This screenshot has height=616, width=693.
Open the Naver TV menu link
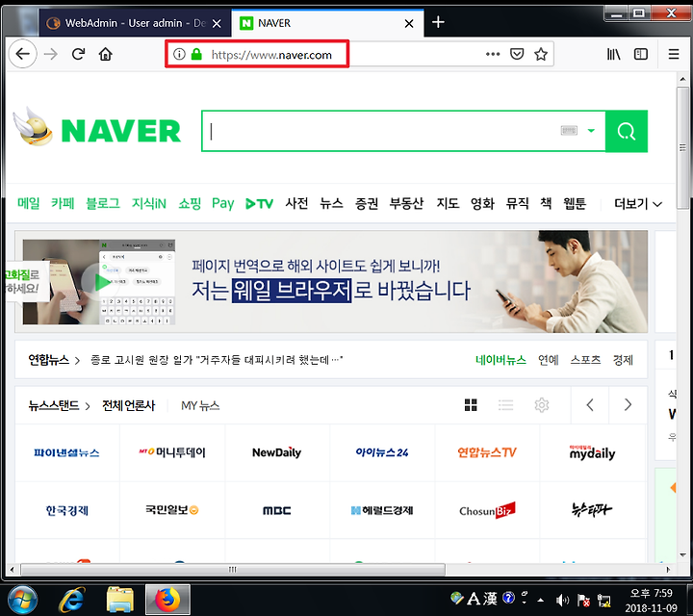click(260, 204)
